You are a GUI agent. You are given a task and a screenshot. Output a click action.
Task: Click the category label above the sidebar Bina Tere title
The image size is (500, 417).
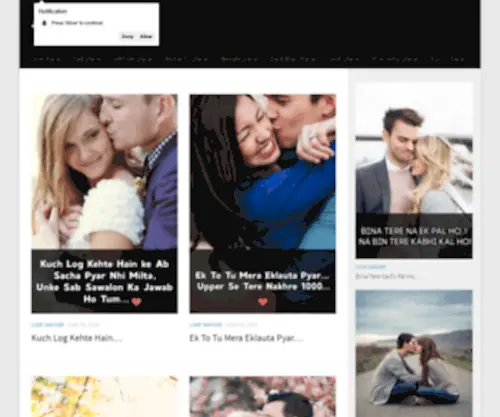coord(371,267)
